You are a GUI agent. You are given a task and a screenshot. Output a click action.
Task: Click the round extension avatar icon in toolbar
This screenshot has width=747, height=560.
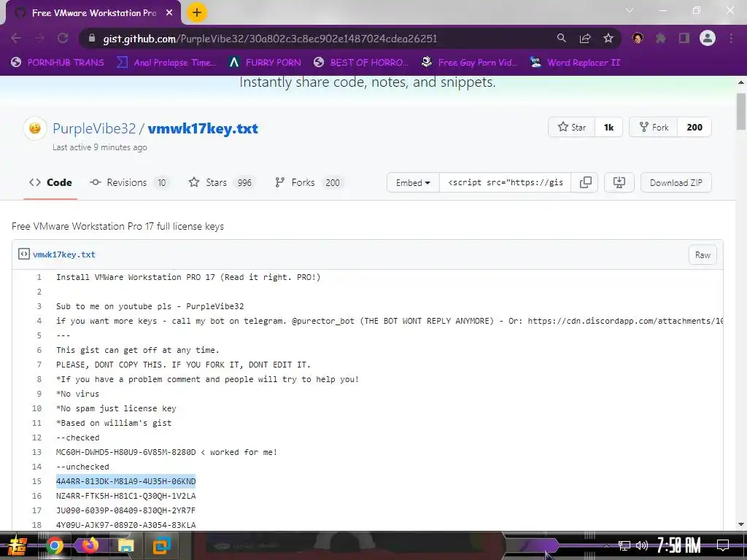[638, 38]
